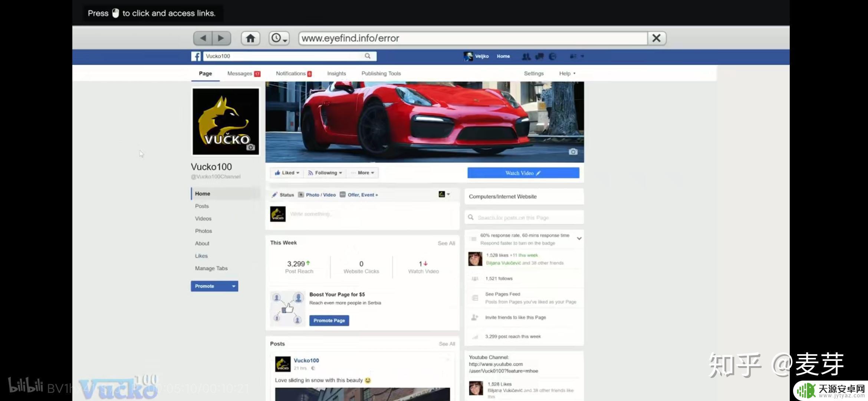This screenshot has width=868, height=401.
Task: Change cover photo via camera icon
Action: click(573, 151)
